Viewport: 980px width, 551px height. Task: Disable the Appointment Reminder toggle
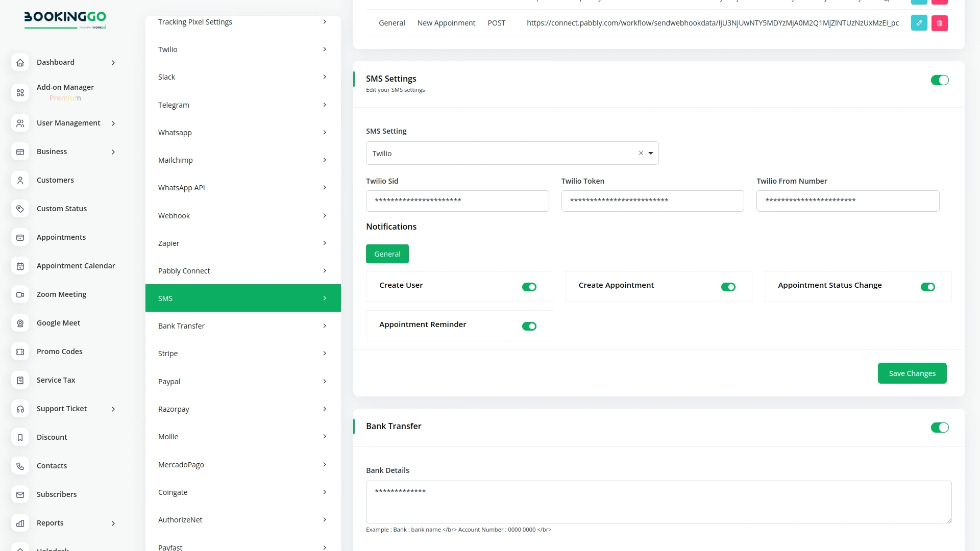tap(529, 326)
